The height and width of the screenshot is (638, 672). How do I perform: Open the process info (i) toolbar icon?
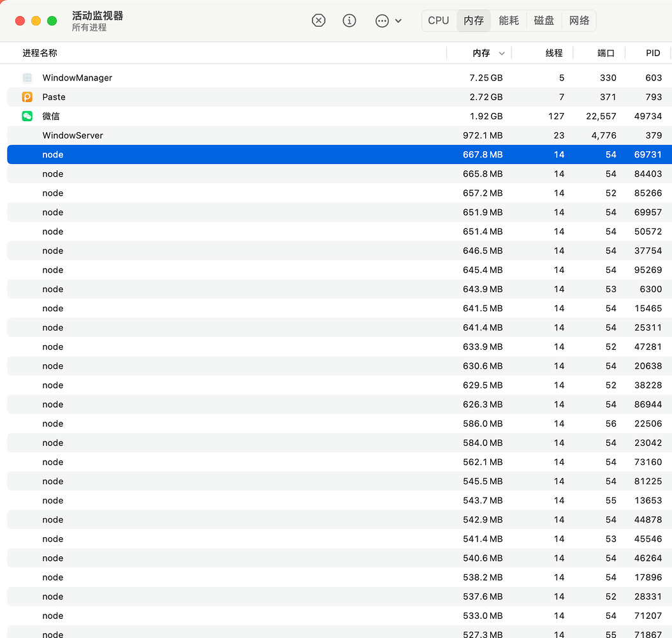[x=349, y=20]
